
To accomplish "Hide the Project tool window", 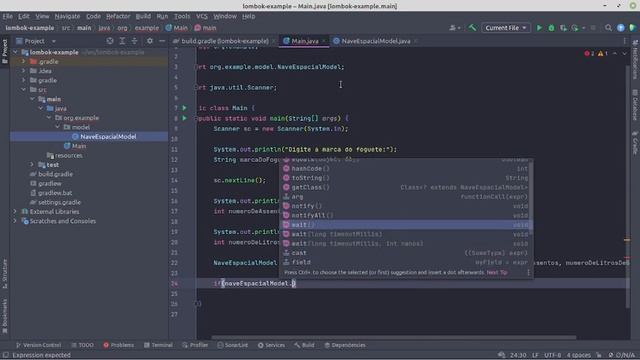I will (162, 41).
